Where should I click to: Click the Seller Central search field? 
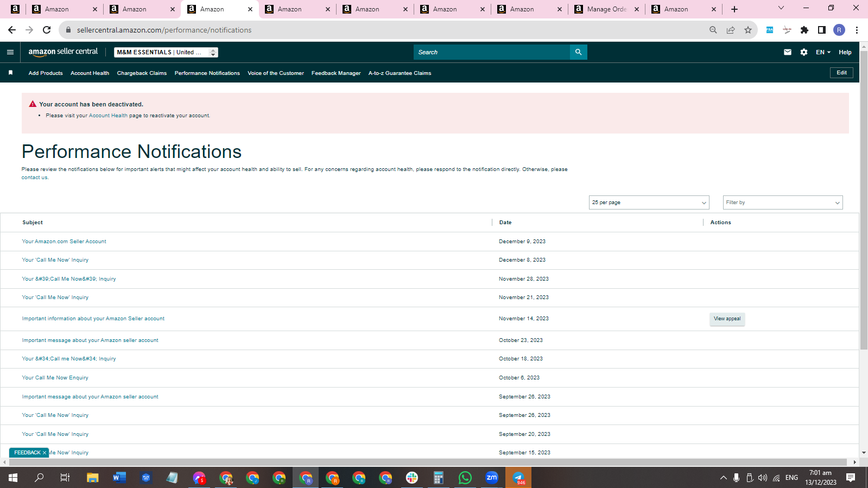click(x=492, y=52)
